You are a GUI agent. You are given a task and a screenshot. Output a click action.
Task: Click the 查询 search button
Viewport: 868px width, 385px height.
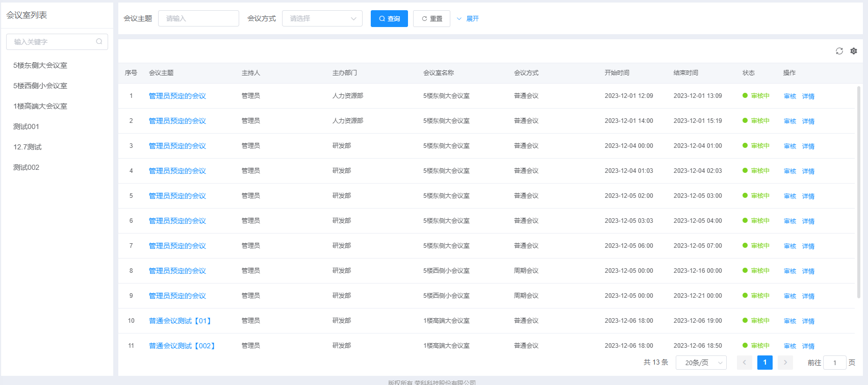click(x=389, y=18)
